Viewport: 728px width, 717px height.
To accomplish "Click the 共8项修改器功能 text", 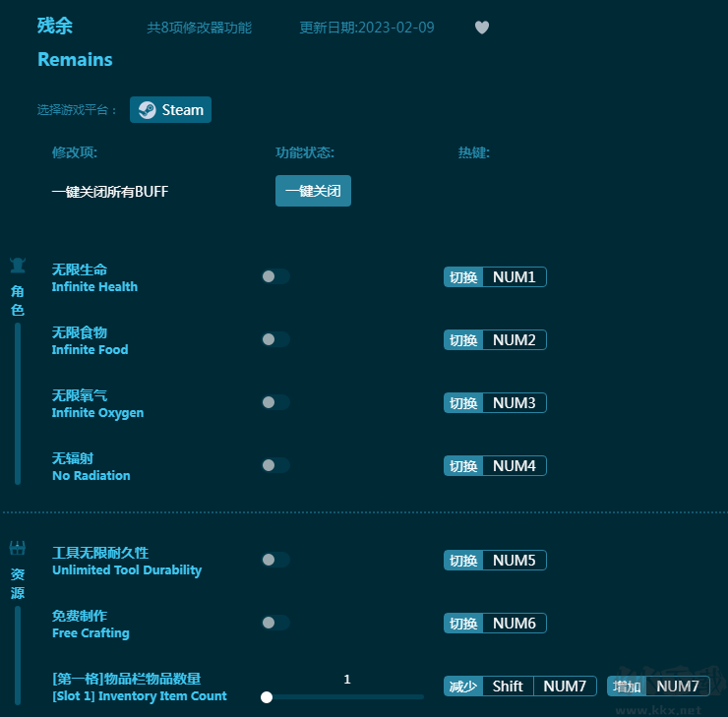I will [199, 28].
